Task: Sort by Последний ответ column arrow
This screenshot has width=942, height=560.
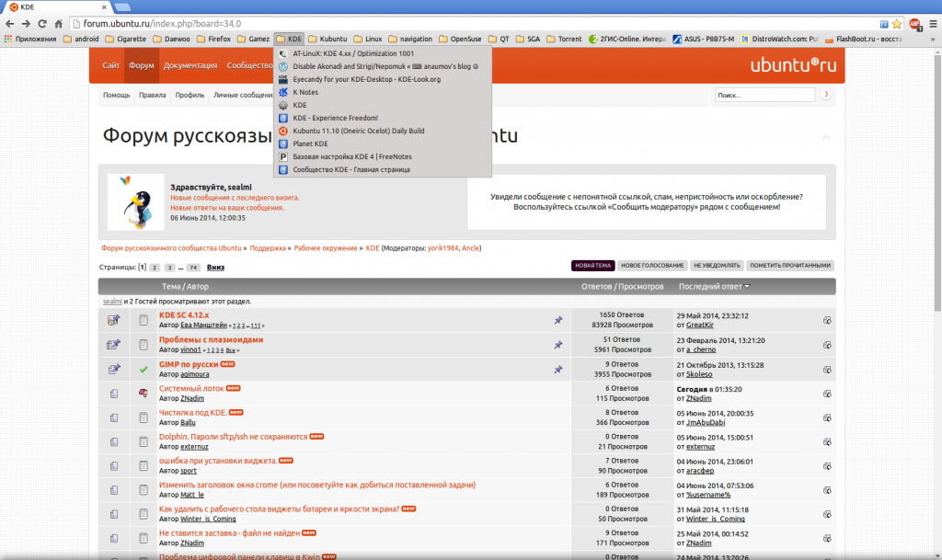Action: pos(747,286)
